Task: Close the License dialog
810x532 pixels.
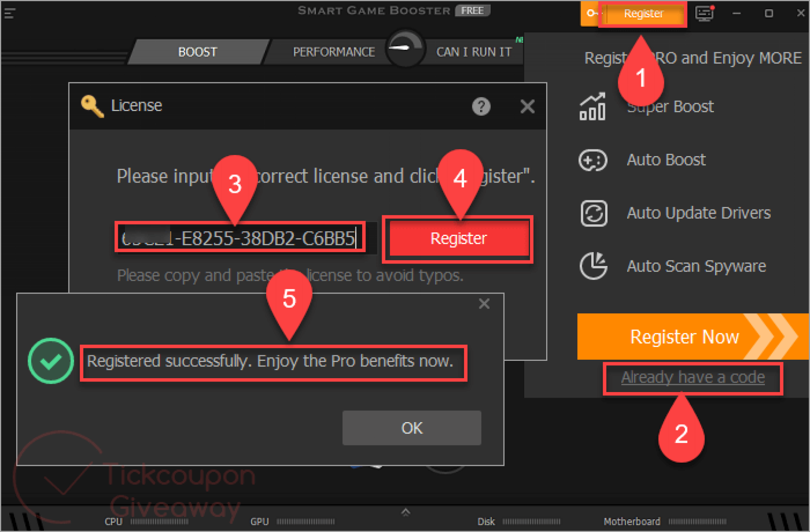Action: click(527, 106)
